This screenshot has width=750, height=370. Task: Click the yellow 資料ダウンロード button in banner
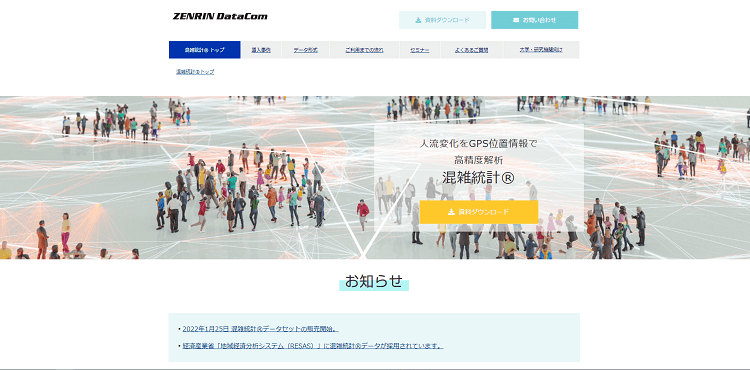point(479,212)
